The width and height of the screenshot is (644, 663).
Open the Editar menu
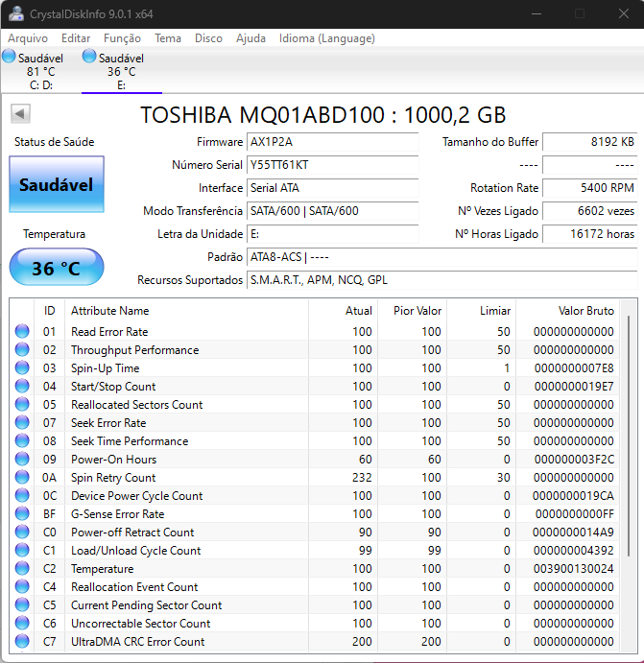[x=76, y=38]
